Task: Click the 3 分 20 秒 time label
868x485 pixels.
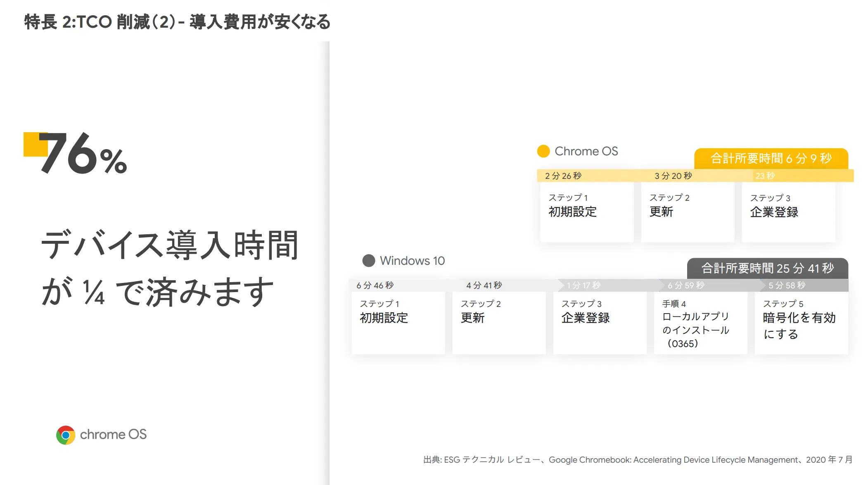Action: pos(674,176)
